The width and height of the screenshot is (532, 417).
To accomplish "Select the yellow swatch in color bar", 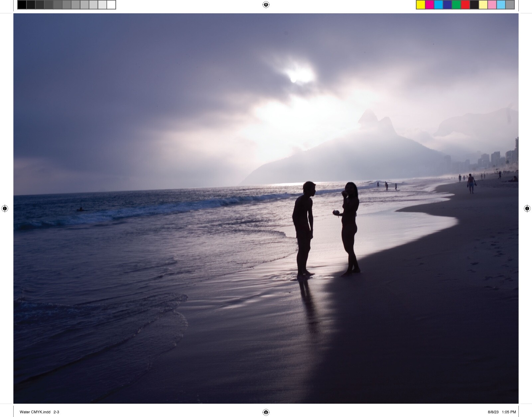I will tap(421, 5).
